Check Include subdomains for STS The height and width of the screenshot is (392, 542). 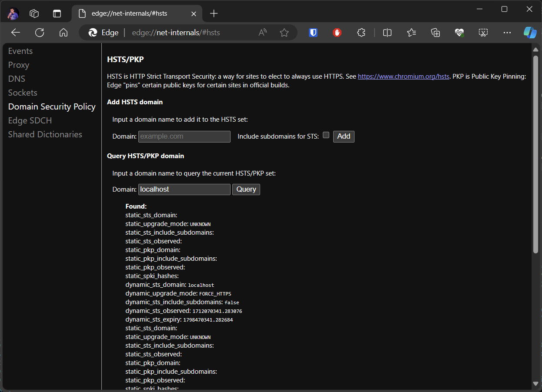coord(326,135)
